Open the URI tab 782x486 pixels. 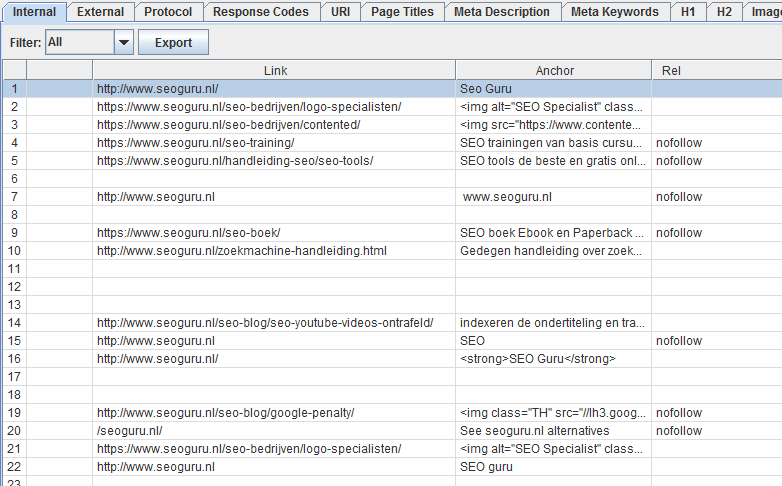point(341,12)
